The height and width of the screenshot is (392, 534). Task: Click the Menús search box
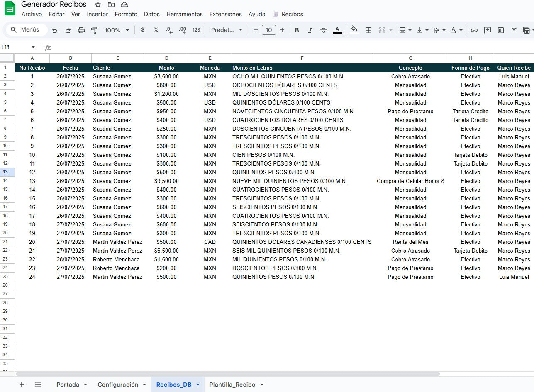27,30
